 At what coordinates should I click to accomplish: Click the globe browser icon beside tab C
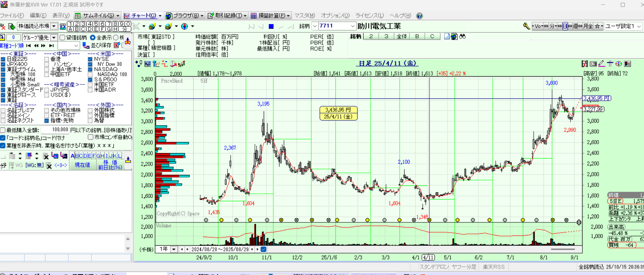tap(454, 37)
